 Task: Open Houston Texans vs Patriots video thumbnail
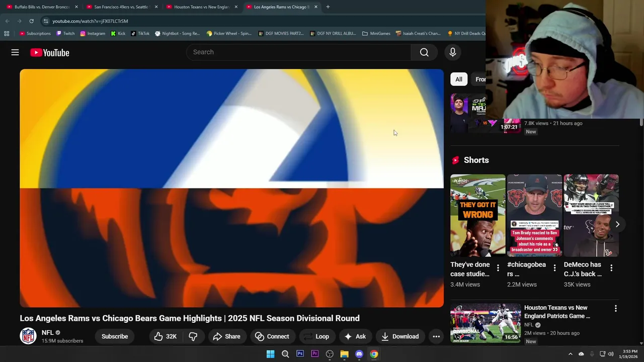pyautogui.click(x=486, y=323)
